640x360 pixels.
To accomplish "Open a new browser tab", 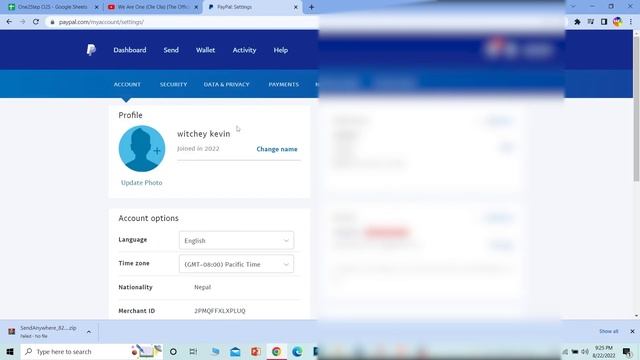I will point(311,7).
